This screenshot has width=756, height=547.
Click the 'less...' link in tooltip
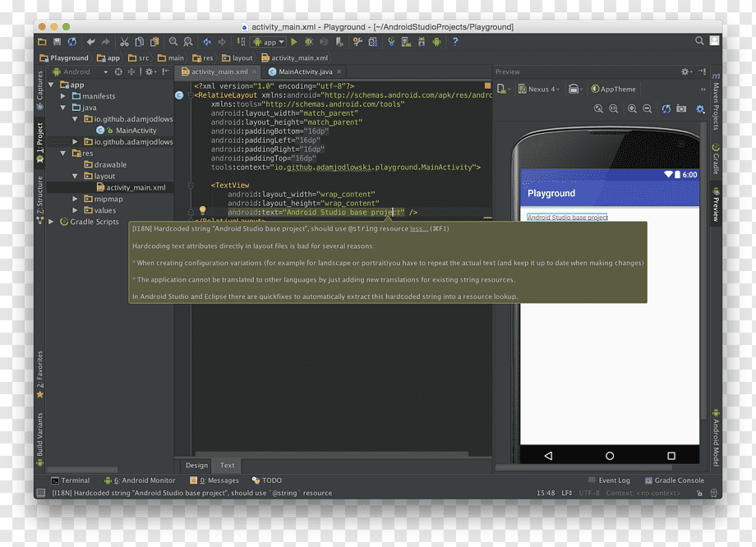pos(418,229)
